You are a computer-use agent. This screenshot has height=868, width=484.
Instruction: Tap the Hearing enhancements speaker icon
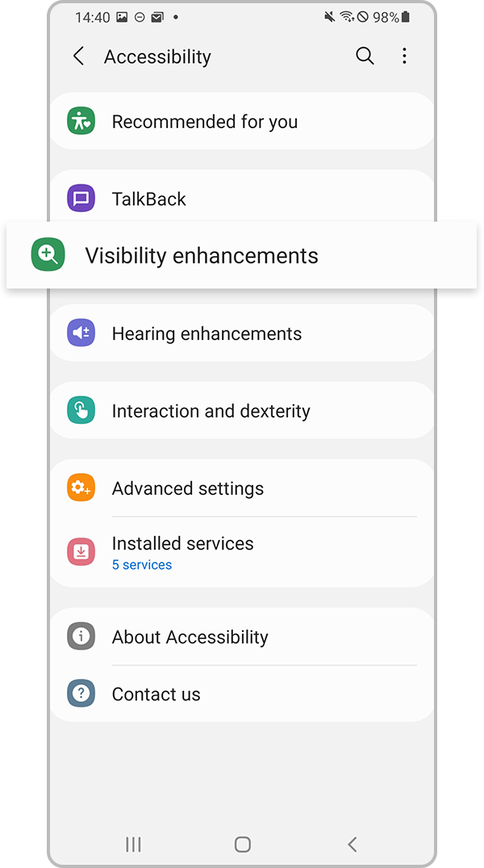(x=81, y=334)
